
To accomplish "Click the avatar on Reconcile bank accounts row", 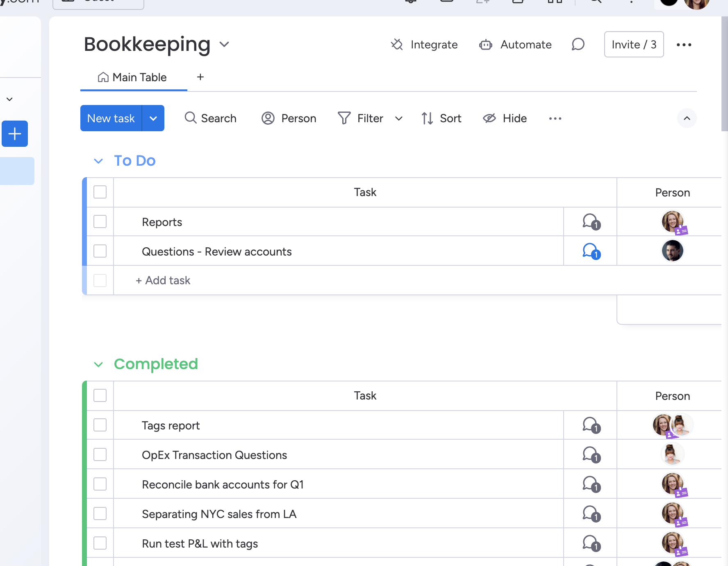I will point(673,484).
